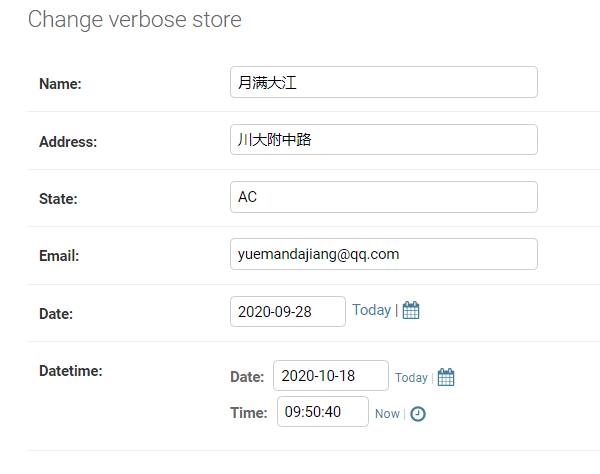
Task: Set time with the Now link
Action: 387,414
